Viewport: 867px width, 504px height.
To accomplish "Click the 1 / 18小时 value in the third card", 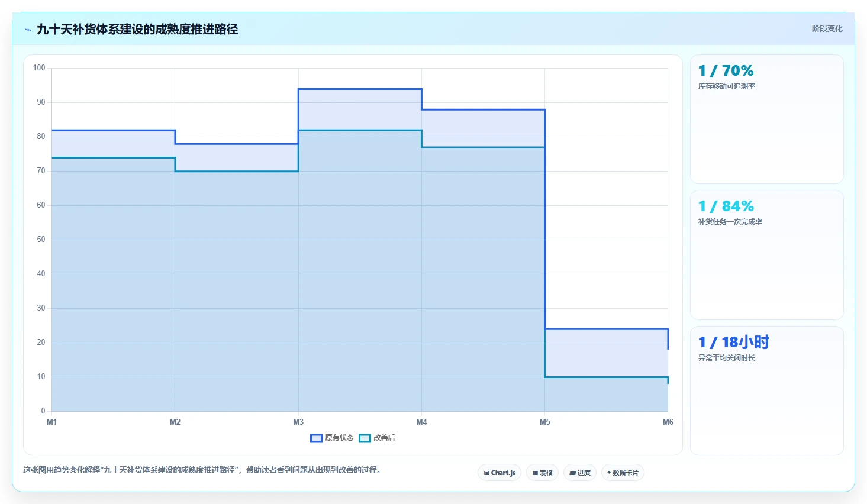I will click(733, 342).
